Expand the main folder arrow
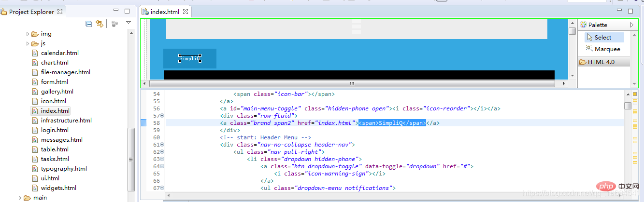This screenshot has width=644, height=202. 20,198
